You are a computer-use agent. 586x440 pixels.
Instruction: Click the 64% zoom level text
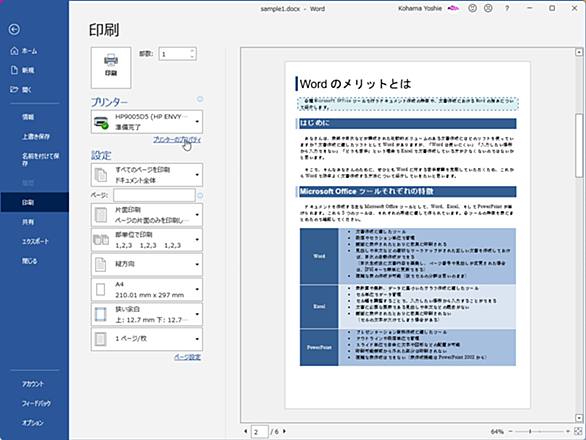497,432
